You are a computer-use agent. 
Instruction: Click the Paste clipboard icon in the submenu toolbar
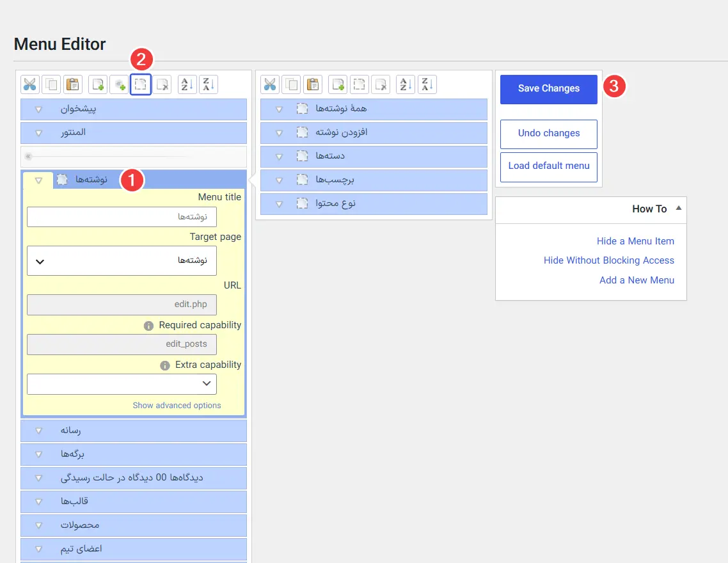click(x=313, y=84)
